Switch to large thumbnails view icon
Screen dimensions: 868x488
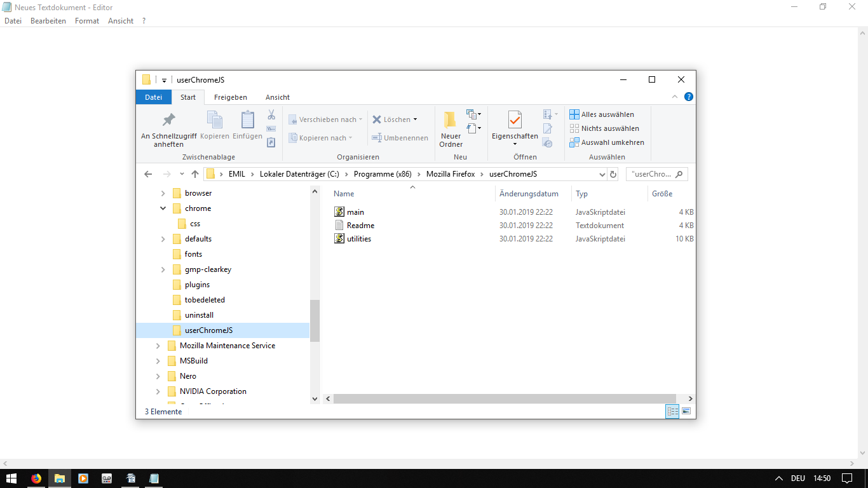686,412
